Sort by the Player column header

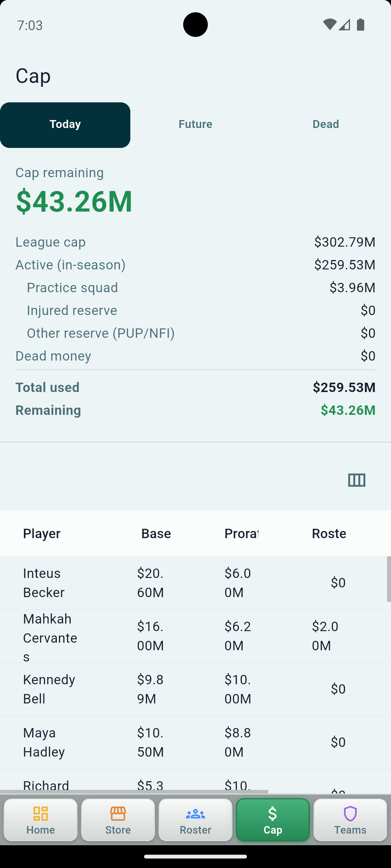tap(42, 533)
